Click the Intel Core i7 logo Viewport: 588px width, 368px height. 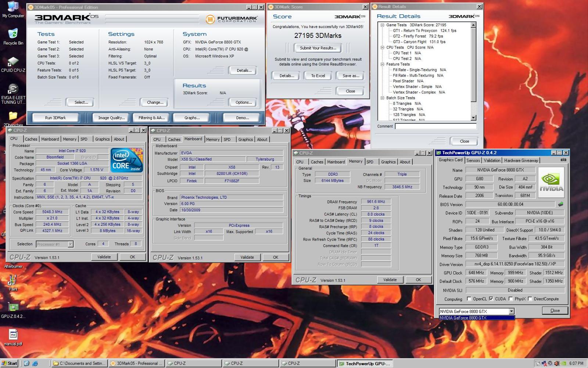click(x=127, y=160)
